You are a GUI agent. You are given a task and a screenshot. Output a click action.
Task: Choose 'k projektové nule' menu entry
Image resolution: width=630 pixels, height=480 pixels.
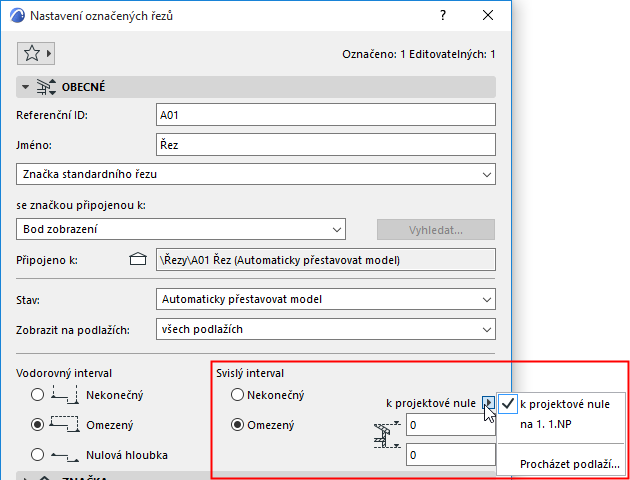[561, 404]
